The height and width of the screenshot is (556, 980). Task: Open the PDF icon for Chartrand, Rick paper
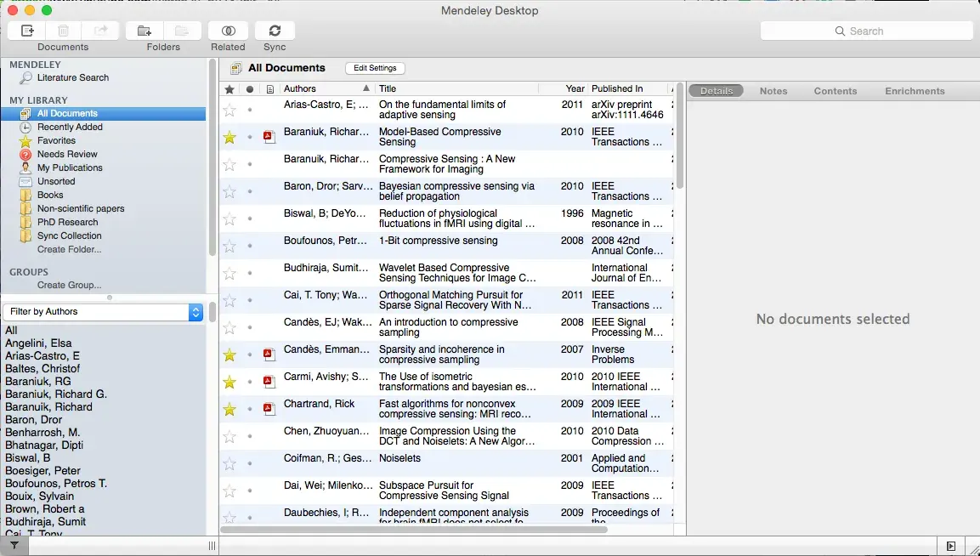[269, 409]
